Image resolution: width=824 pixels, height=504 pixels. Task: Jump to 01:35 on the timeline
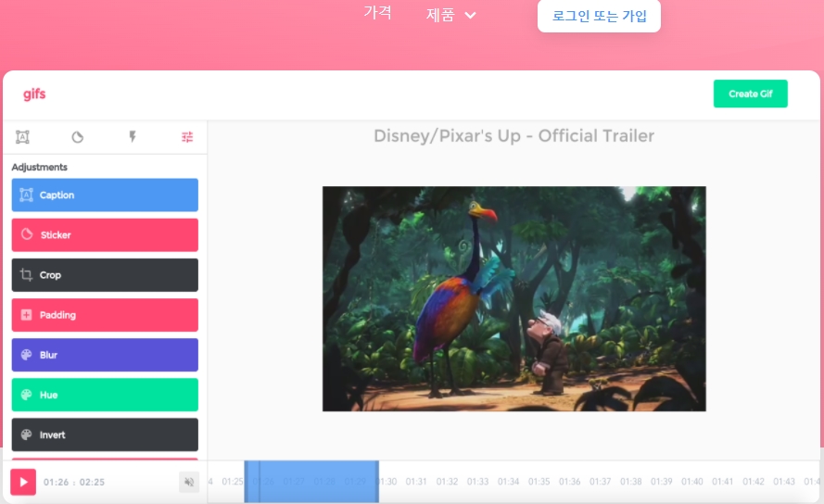coord(539,482)
